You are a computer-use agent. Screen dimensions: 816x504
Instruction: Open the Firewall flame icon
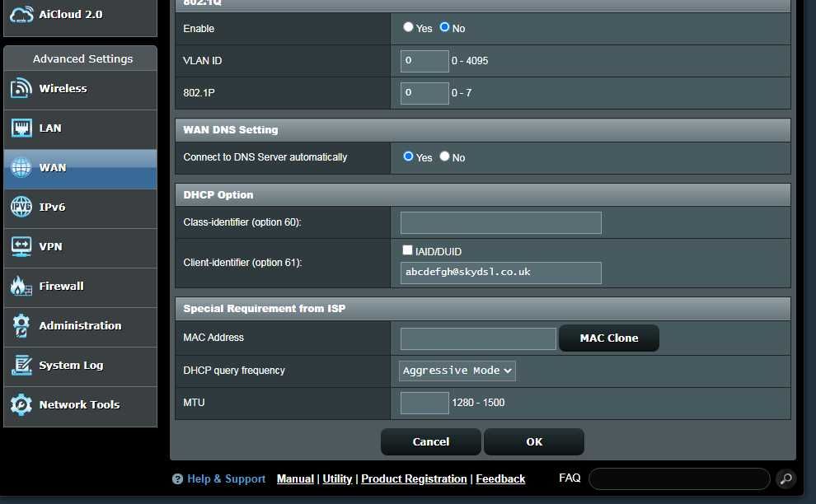(21, 287)
